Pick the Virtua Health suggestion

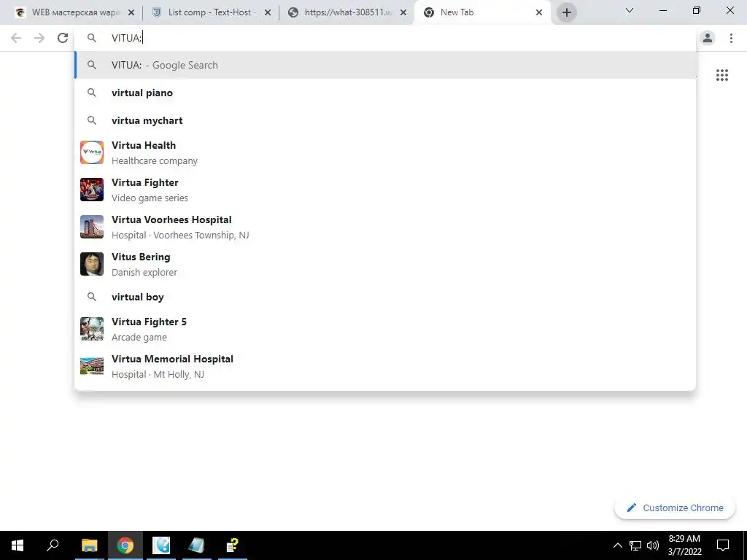(x=385, y=152)
